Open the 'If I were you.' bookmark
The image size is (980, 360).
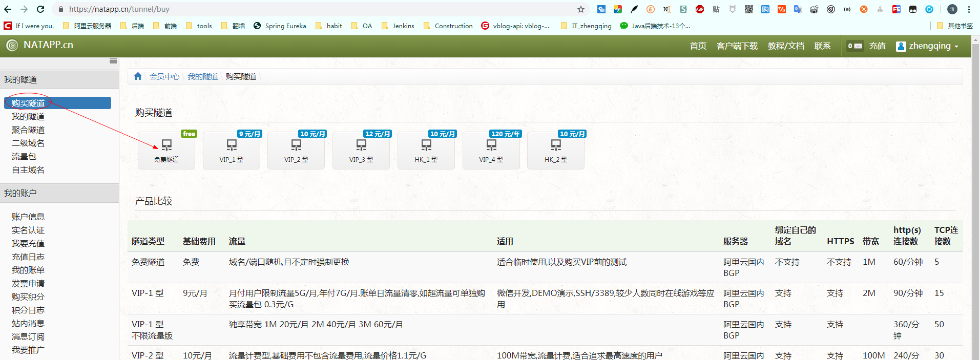click(29, 26)
